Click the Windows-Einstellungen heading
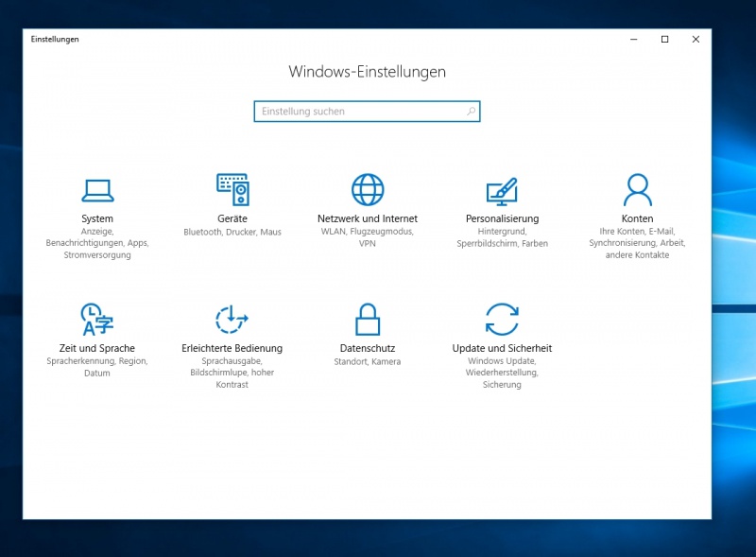Screen dimensions: 756x557 pos(368,72)
